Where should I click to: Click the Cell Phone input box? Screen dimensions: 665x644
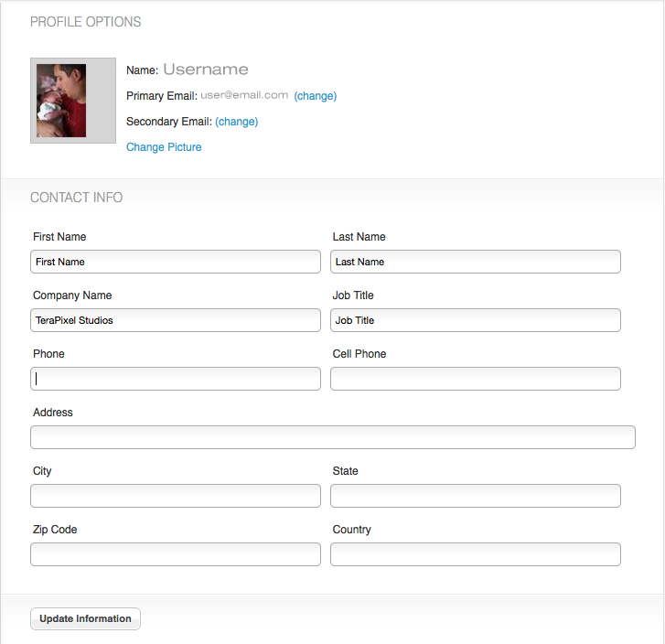click(476, 379)
